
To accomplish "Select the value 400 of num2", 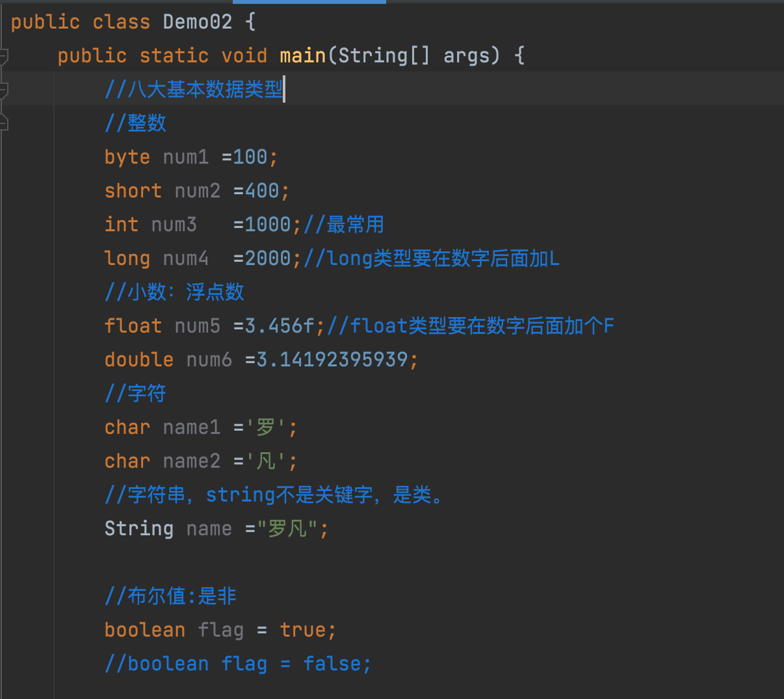I will [x=262, y=191].
